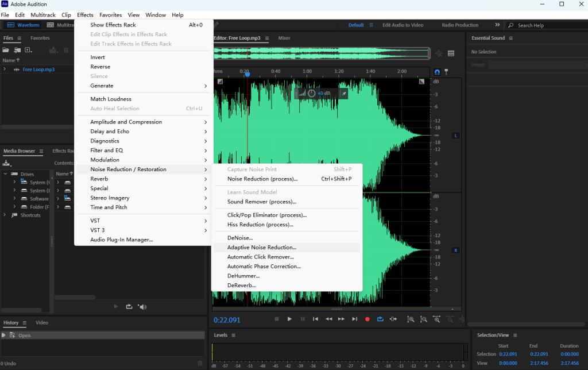This screenshot has height=370, width=588.
Task: Open the Filter and EQ submenu
Action: [x=143, y=151]
